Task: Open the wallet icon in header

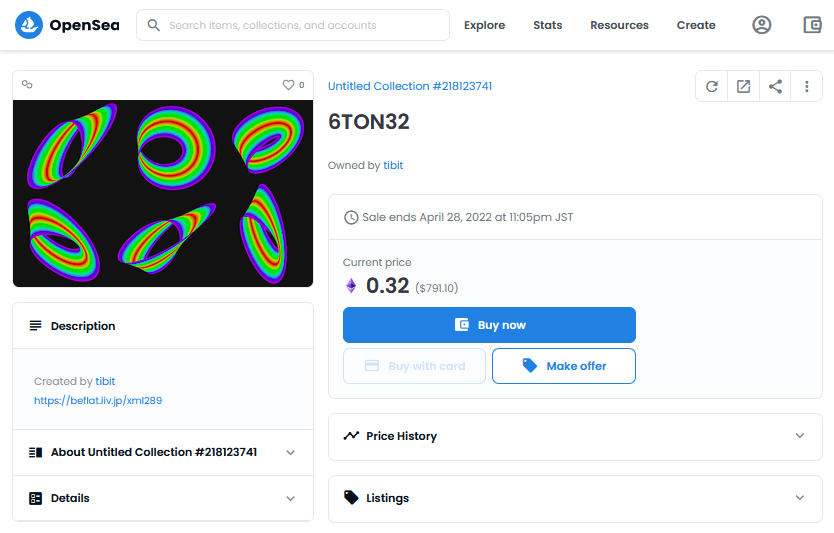Action: click(812, 25)
